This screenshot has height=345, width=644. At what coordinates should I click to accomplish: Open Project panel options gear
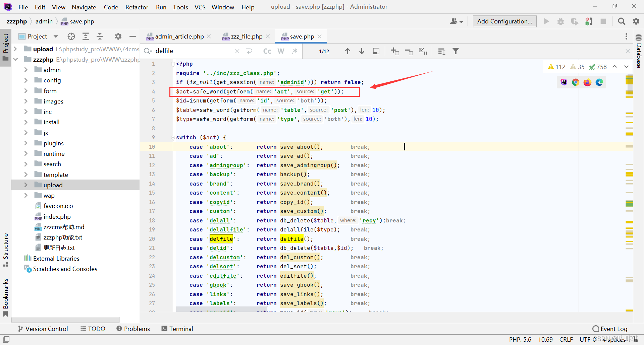[118, 36]
